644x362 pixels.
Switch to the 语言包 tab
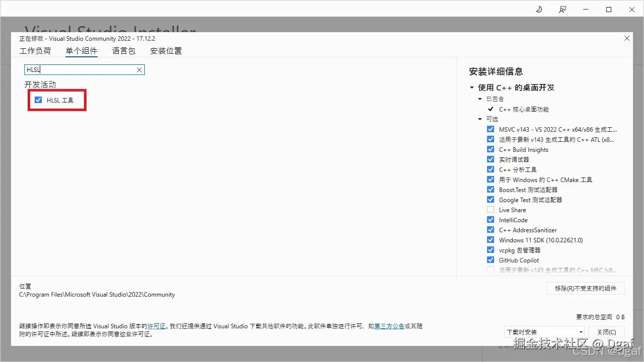pos(123,51)
